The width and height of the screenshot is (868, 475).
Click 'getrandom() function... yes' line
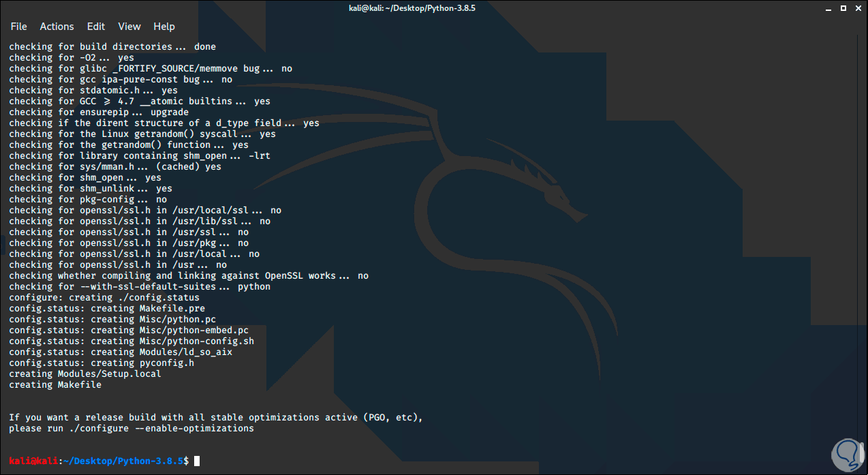pos(129,145)
